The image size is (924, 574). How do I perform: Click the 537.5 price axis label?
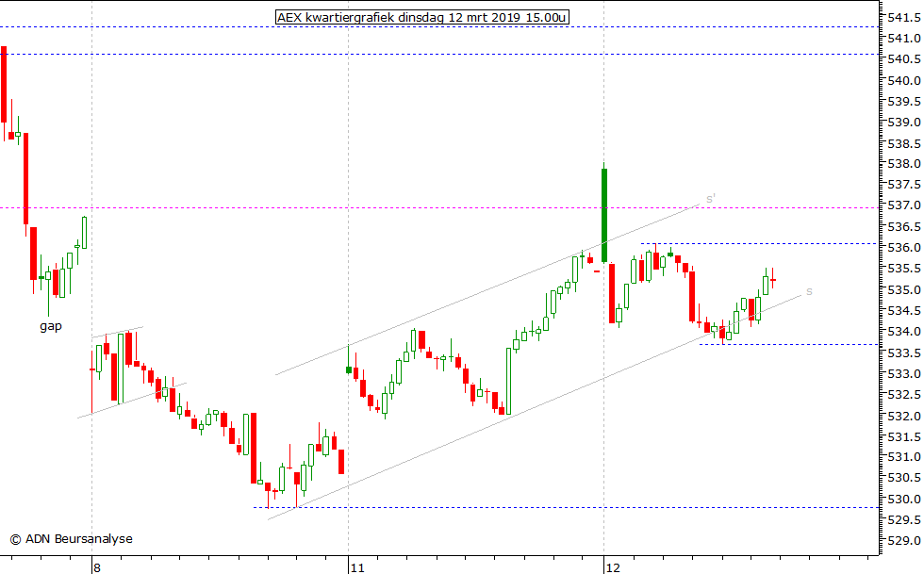coord(904,185)
